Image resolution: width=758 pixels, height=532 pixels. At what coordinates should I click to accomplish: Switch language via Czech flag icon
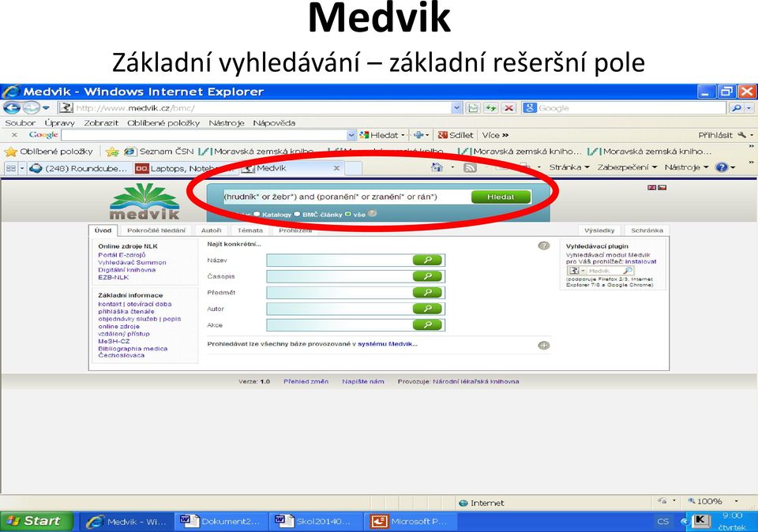coord(662,188)
